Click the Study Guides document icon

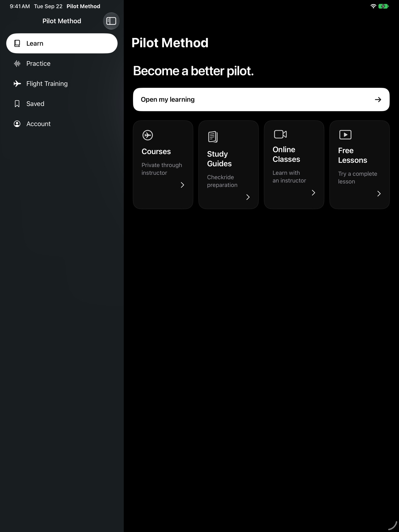(213, 136)
